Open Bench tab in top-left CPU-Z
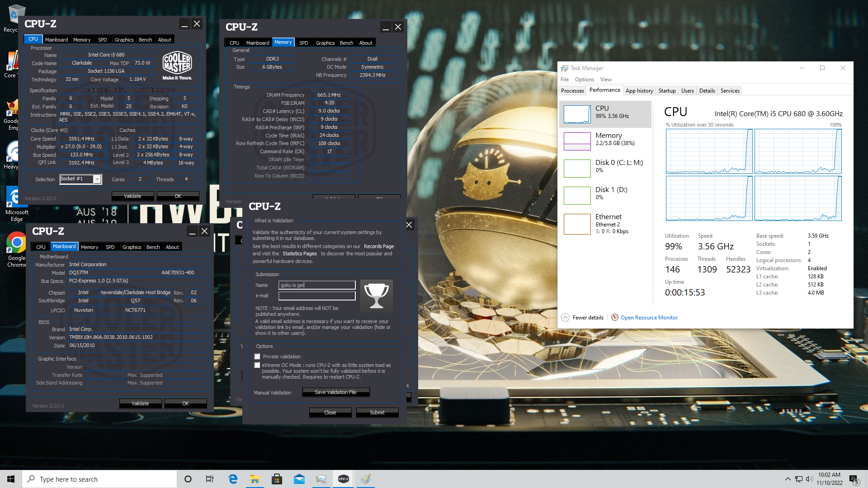The width and height of the screenshot is (868, 488). point(145,40)
